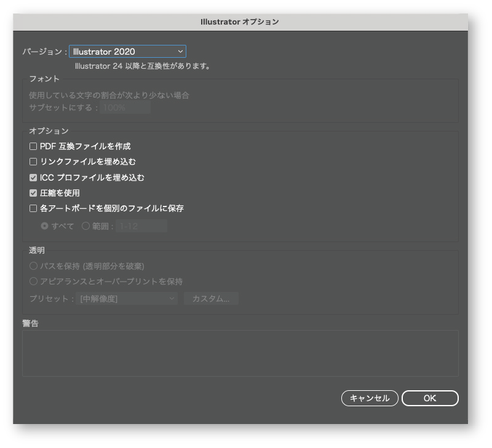Select パスを保持 (透明部分を破棄) radio

(33, 266)
